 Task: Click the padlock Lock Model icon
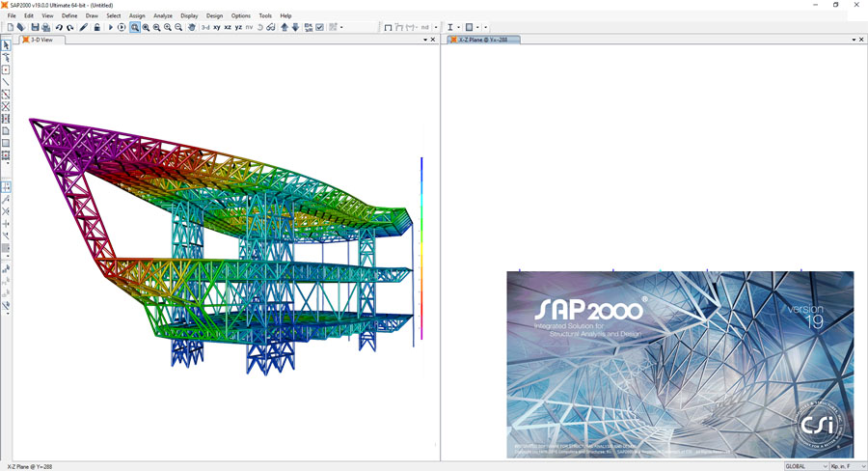pyautogui.click(x=96, y=27)
